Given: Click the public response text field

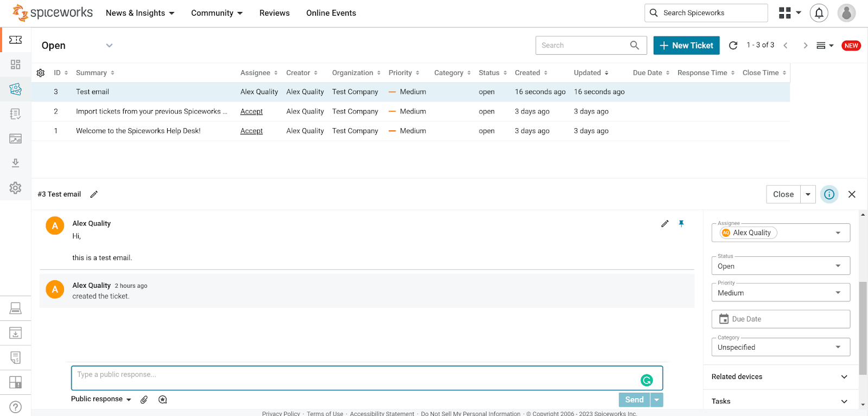Looking at the screenshot, I should click(355, 378).
